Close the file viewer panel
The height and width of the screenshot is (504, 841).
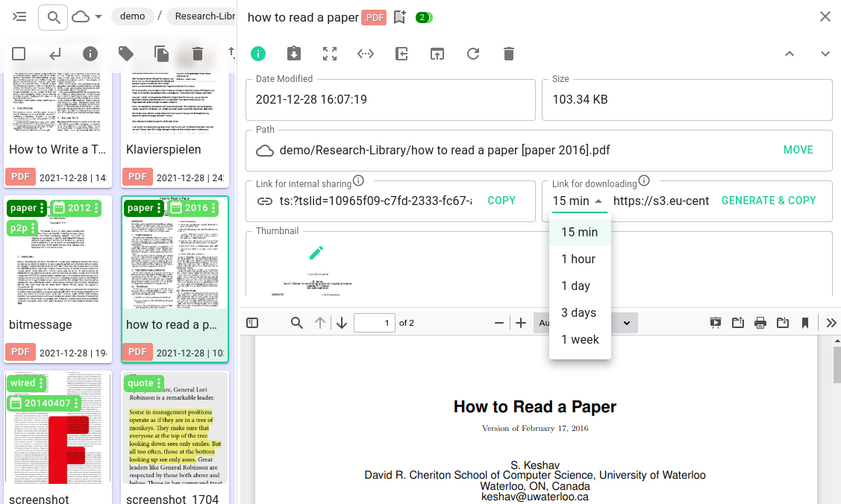825,16
